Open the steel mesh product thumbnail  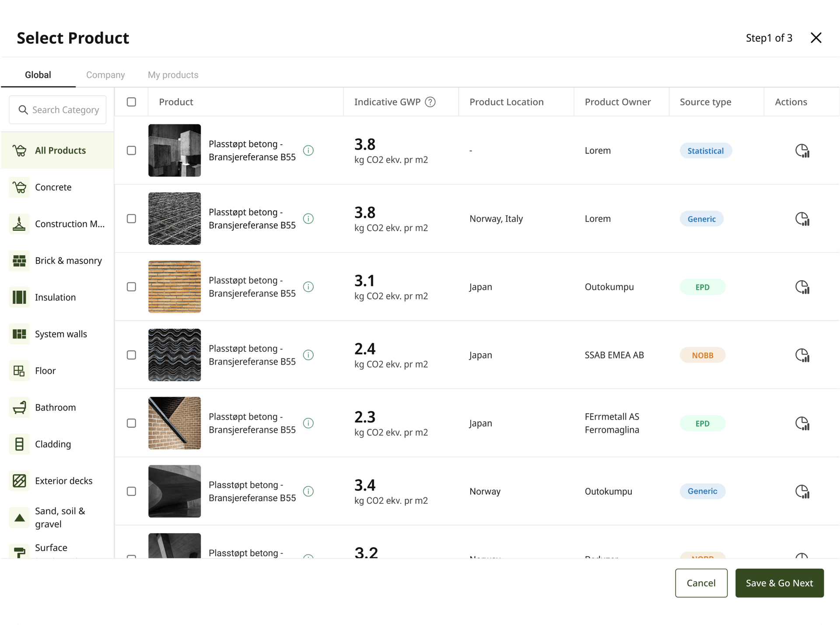tap(175, 219)
